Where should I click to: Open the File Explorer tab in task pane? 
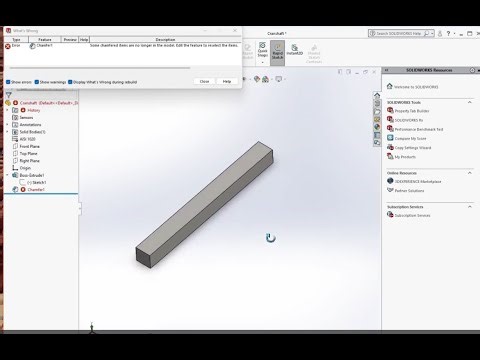[x=377, y=111]
